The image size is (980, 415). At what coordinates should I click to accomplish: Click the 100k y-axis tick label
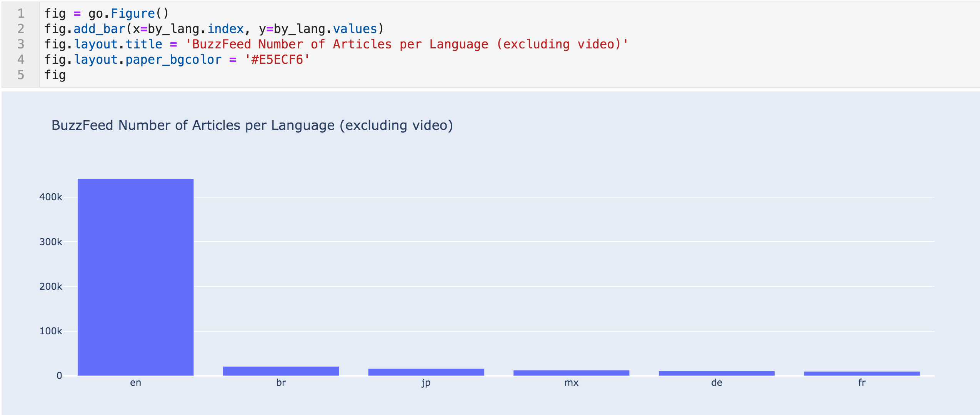pyautogui.click(x=51, y=331)
